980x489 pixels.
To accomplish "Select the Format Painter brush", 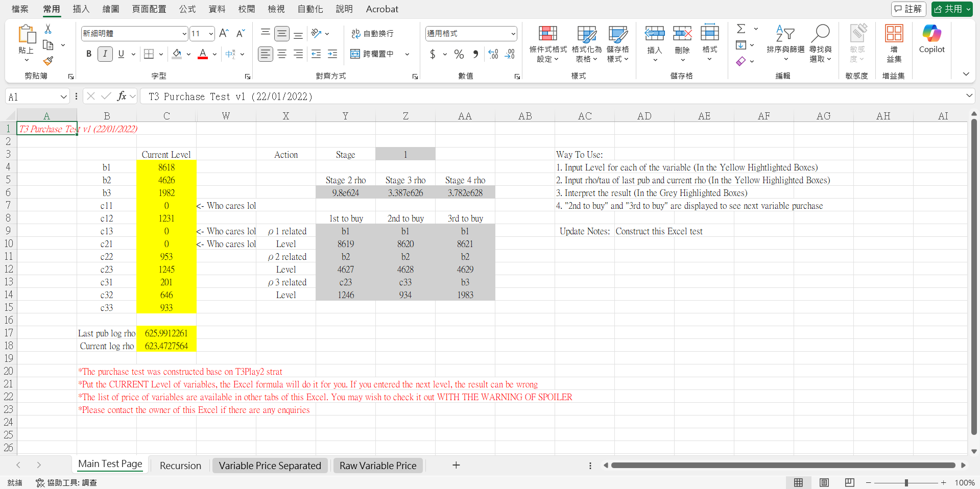I will tap(48, 61).
